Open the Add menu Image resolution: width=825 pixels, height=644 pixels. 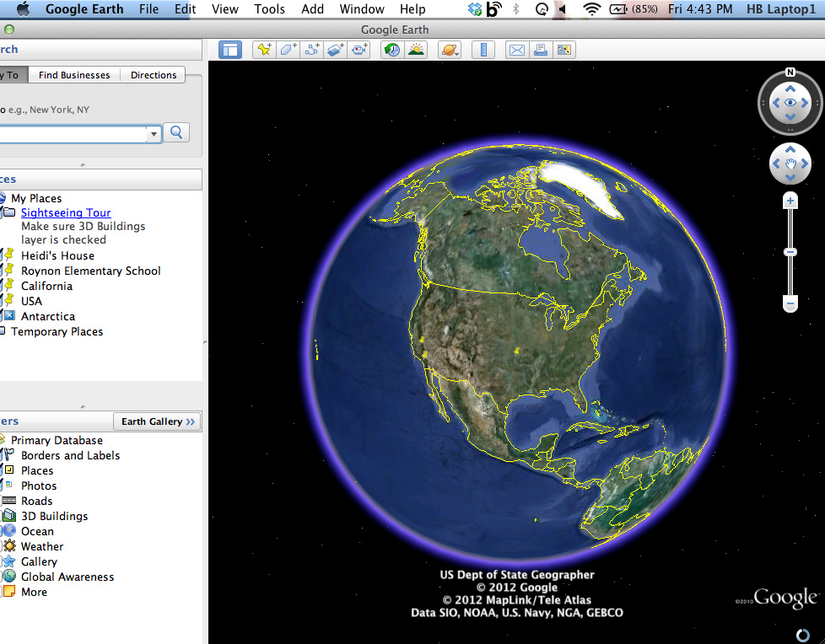click(312, 9)
